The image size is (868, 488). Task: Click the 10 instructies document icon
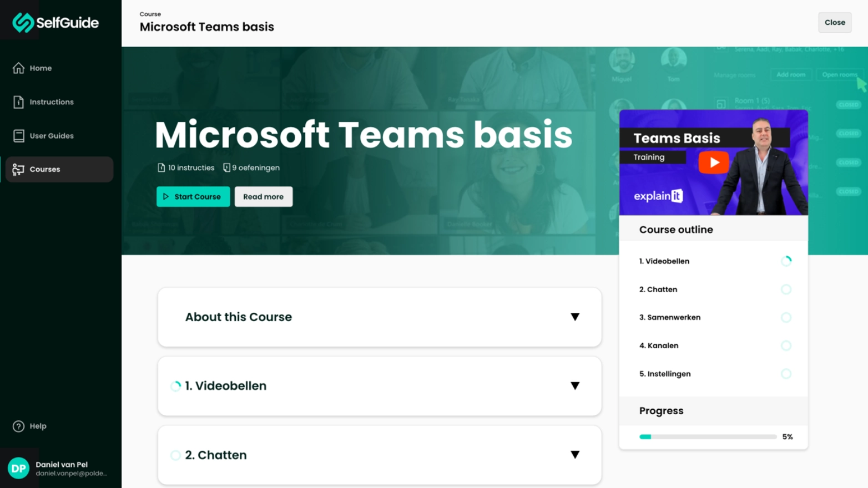tap(162, 167)
